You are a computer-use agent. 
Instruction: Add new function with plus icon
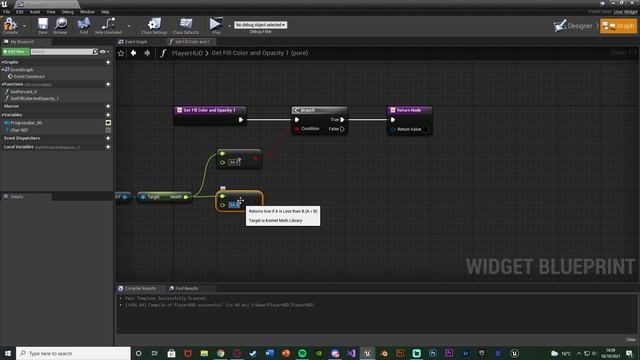(x=108, y=84)
